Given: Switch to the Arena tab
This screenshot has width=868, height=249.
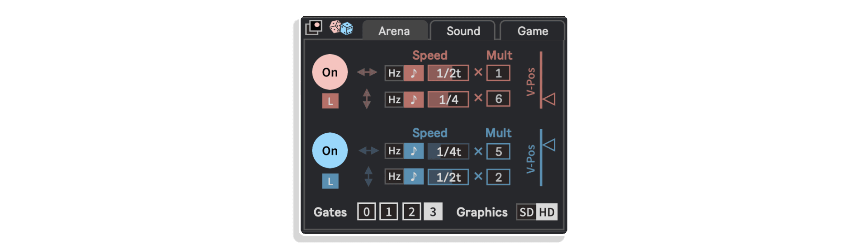Looking at the screenshot, I should [x=394, y=31].
